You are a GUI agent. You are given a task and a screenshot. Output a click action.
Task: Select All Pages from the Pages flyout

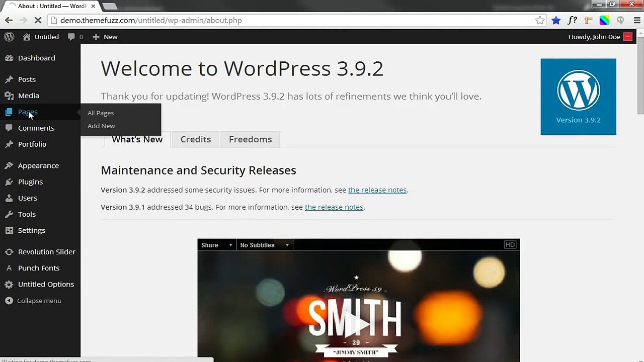pos(101,113)
